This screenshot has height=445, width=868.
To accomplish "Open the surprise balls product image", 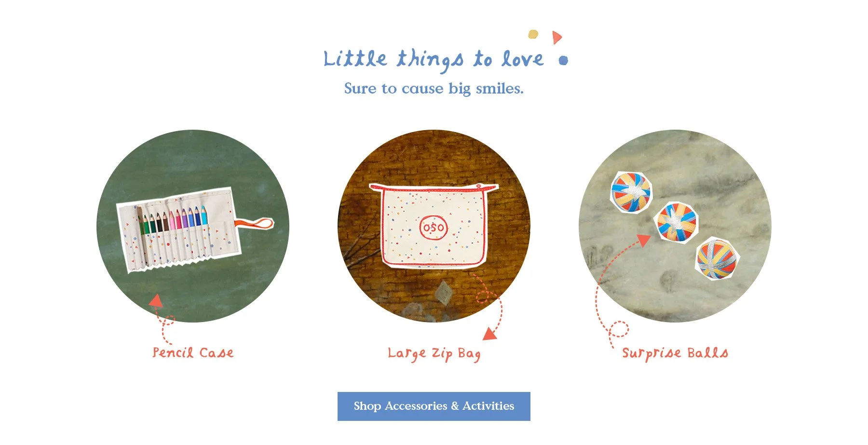I will point(675,226).
